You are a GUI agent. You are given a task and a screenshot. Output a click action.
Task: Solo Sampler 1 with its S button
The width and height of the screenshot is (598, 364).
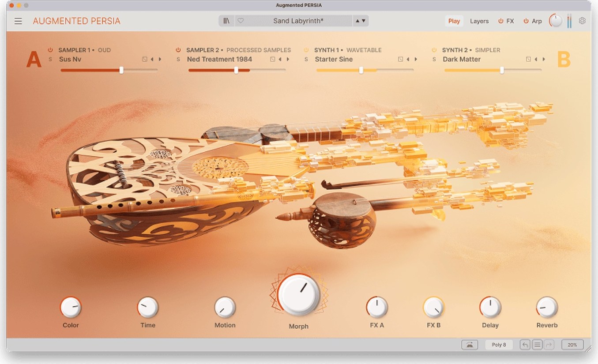(x=50, y=59)
